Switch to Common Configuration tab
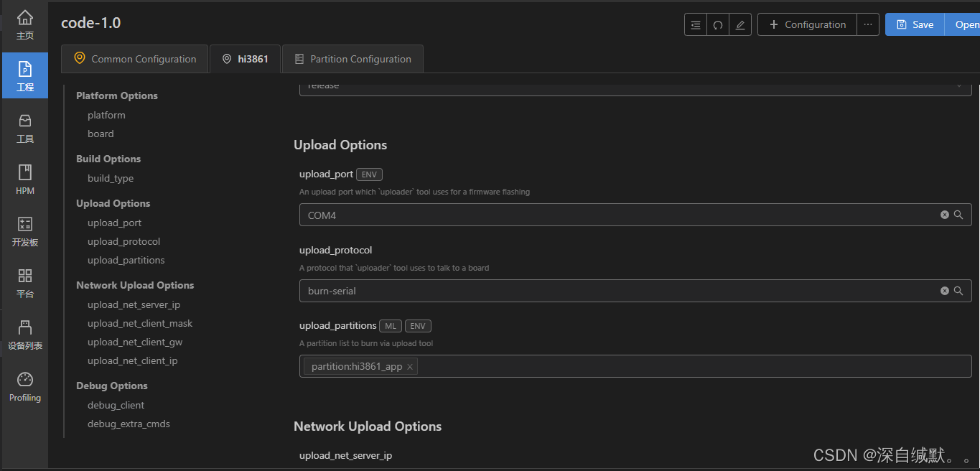This screenshot has width=980, height=471. (x=135, y=59)
